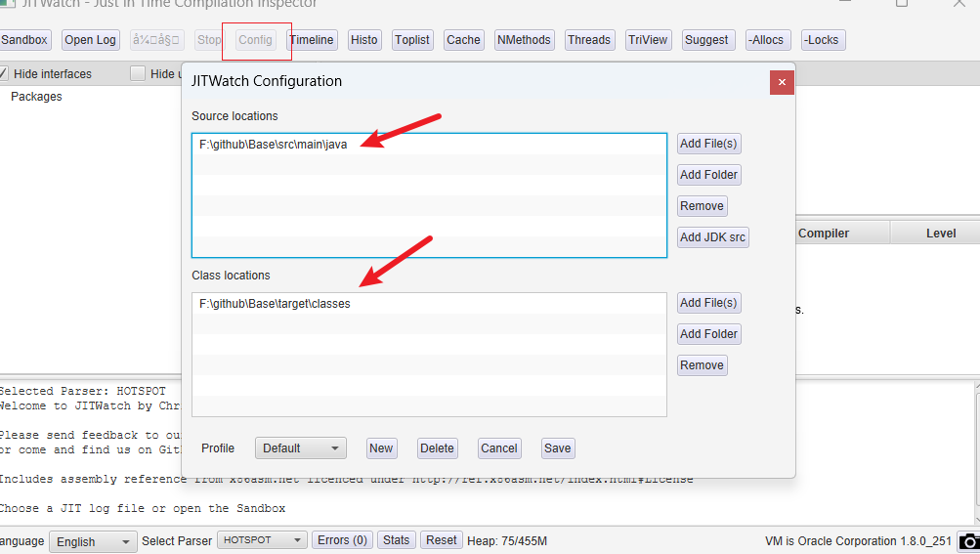Expand the Select Parser HOTSPOT dropdown
The width and height of the screenshot is (980, 554).
(x=261, y=540)
